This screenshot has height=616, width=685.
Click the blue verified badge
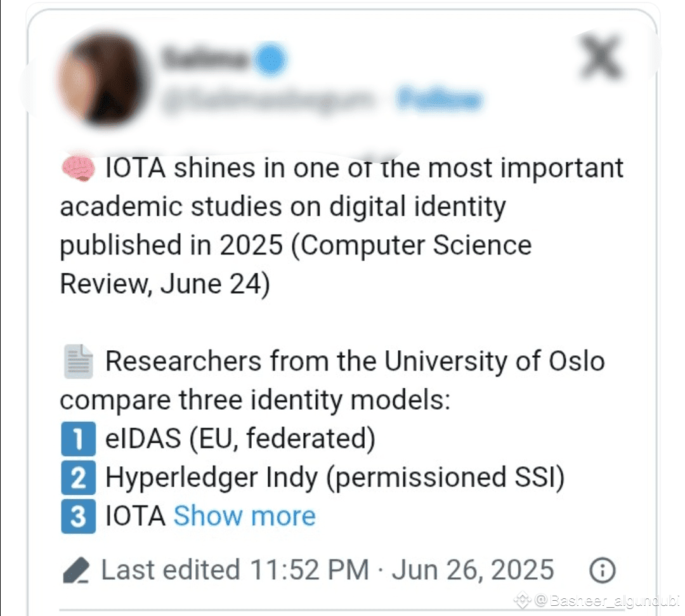pyautogui.click(x=271, y=60)
